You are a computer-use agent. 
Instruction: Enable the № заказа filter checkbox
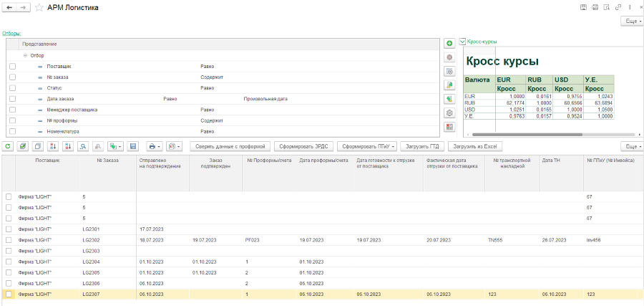(13, 77)
